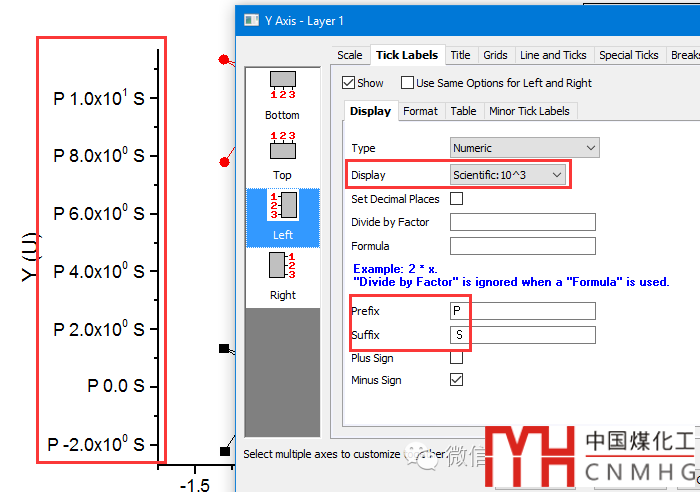Viewport: 700px width, 492px height.
Task: Click the tick label P 8.0x10^0 S
Action: [x=99, y=155]
